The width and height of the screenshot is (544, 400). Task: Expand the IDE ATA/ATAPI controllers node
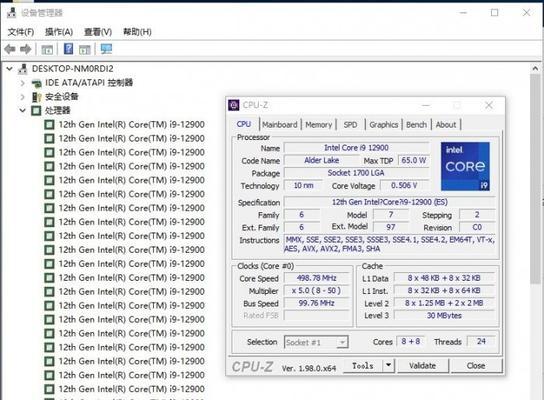pyautogui.click(x=23, y=83)
